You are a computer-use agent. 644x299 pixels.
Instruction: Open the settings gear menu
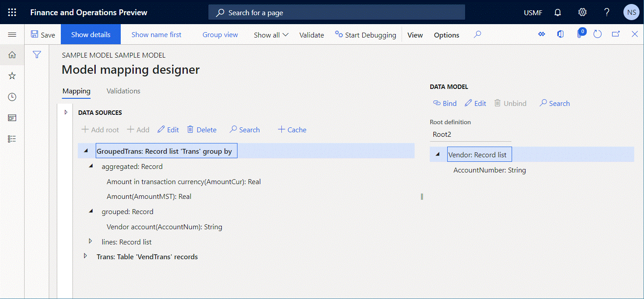tap(582, 13)
